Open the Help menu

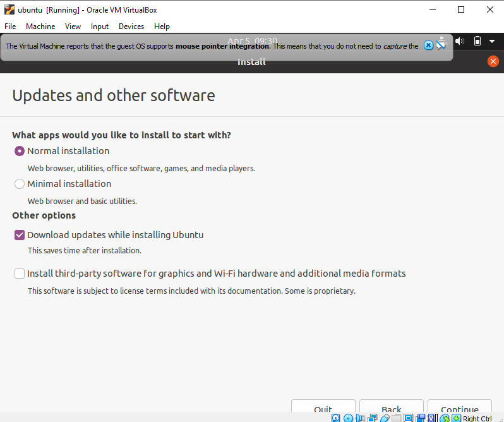click(x=162, y=27)
